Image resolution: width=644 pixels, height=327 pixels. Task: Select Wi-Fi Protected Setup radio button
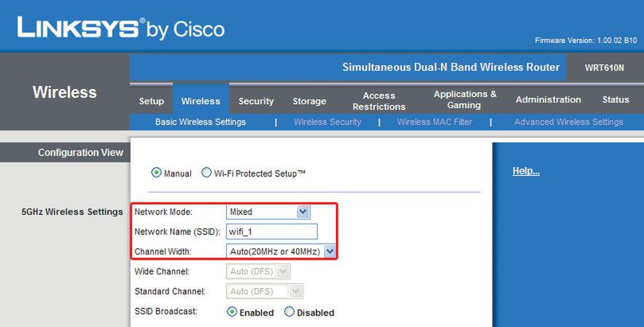(x=207, y=173)
